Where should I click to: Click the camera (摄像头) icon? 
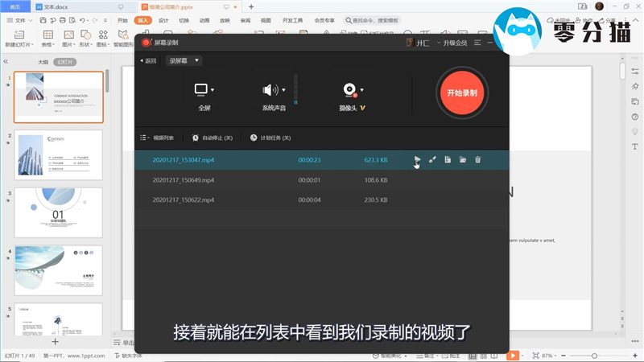click(x=349, y=90)
